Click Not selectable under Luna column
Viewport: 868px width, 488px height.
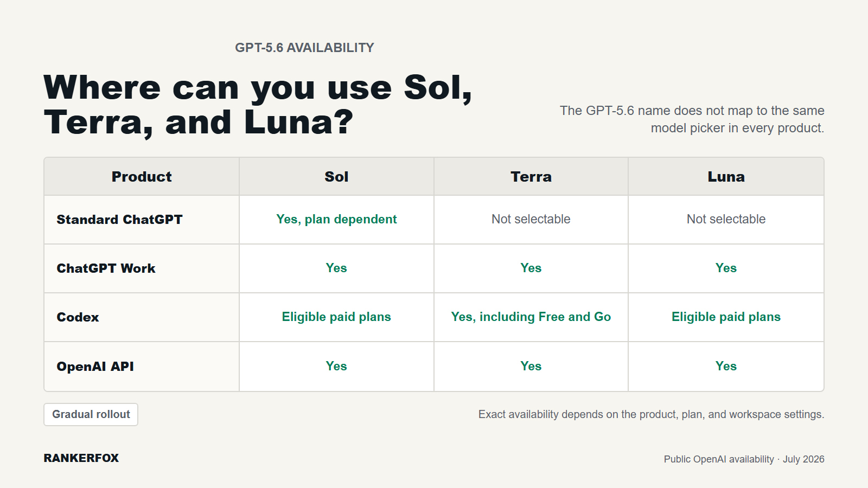(726, 219)
